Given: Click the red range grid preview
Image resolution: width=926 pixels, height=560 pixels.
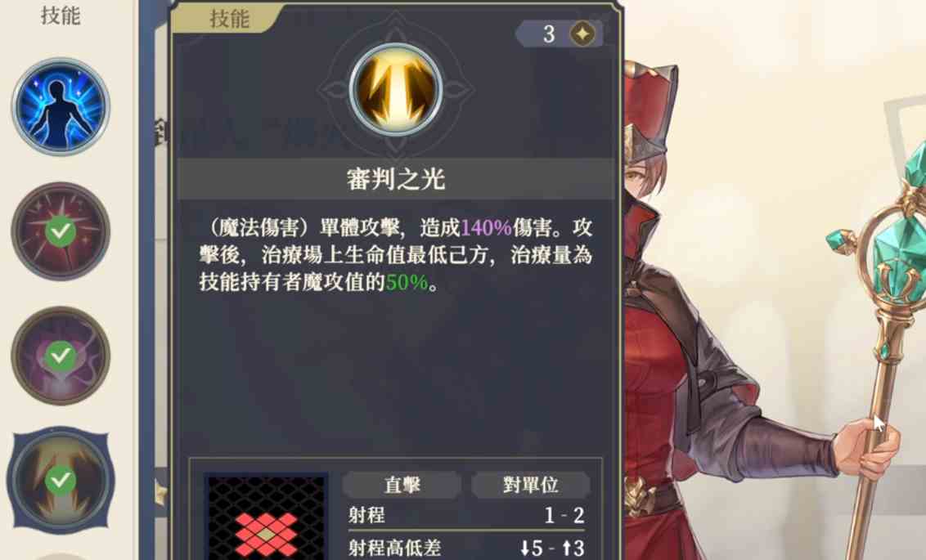Looking at the screenshot, I should click(x=266, y=517).
